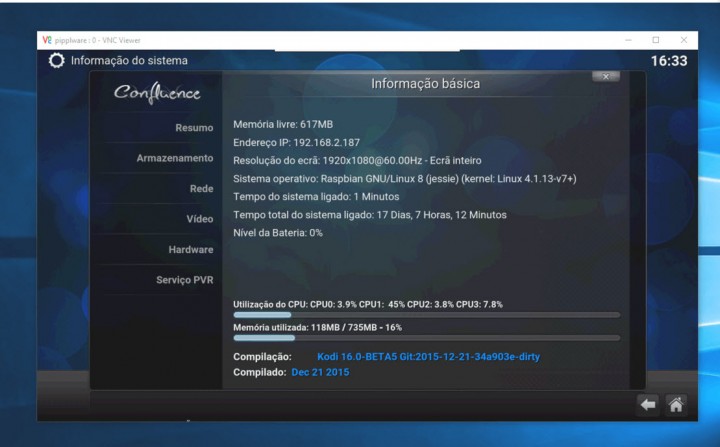Minimize the VNC Viewer window
The height and width of the screenshot is (447, 720).
pos(628,40)
